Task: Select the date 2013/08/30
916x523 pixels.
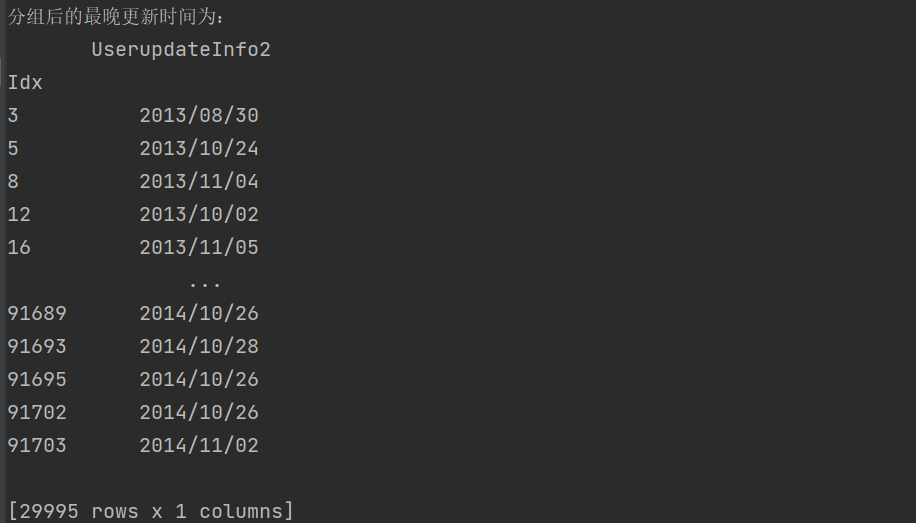Action: point(199,115)
